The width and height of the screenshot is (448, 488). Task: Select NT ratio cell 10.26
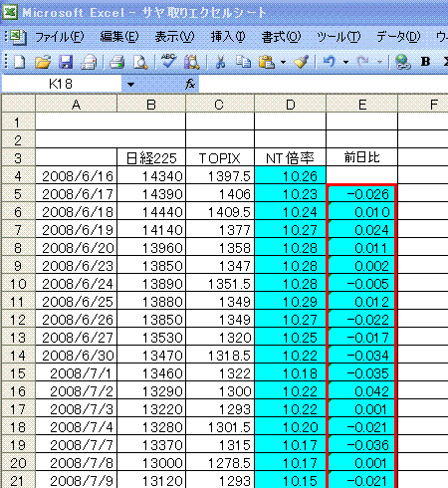click(291, 175)
